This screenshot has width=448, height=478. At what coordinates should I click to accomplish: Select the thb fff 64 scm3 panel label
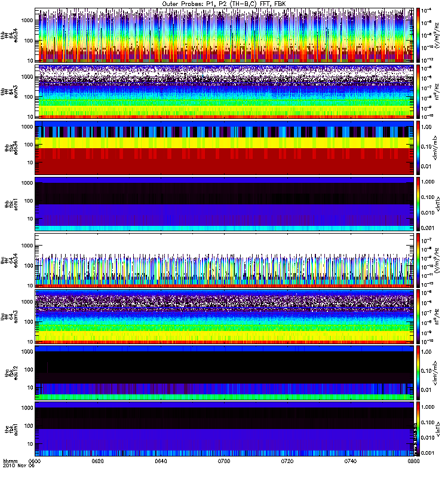[x=9, y=91]
